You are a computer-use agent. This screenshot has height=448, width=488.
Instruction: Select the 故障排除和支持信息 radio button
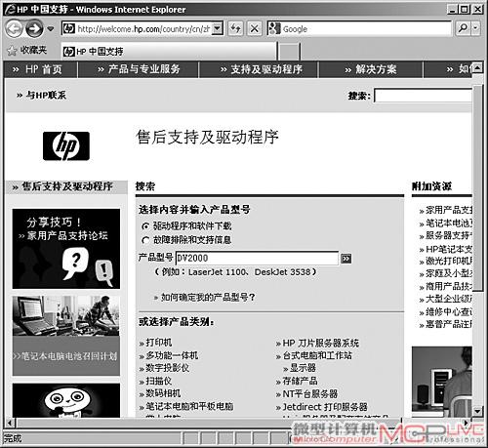click(x=145, y=240)
